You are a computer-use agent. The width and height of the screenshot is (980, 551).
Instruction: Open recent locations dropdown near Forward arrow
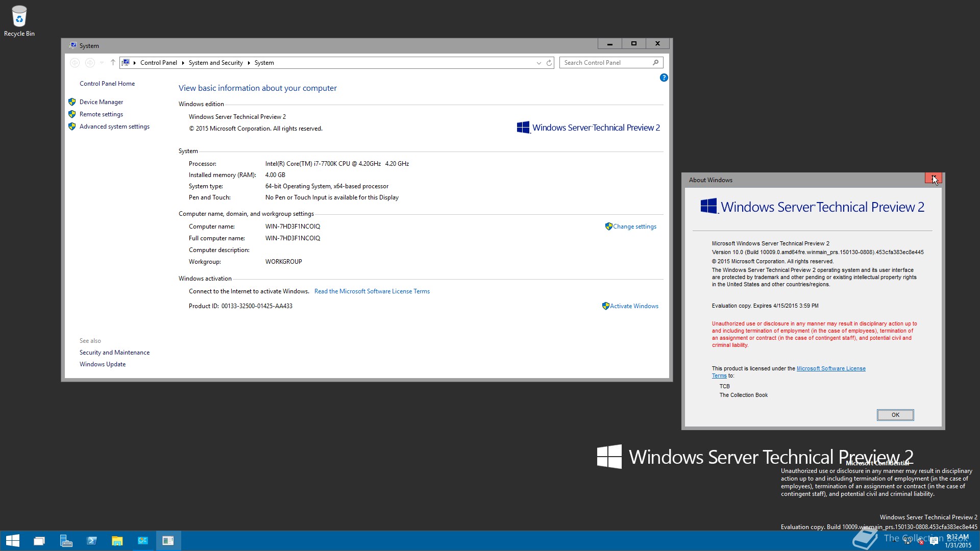coord(102,63)
